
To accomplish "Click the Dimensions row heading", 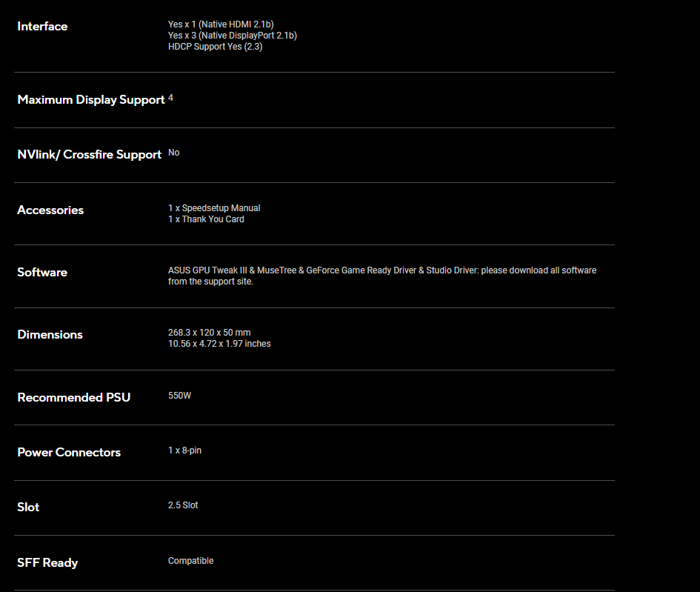I will click(x=50, y=335).
